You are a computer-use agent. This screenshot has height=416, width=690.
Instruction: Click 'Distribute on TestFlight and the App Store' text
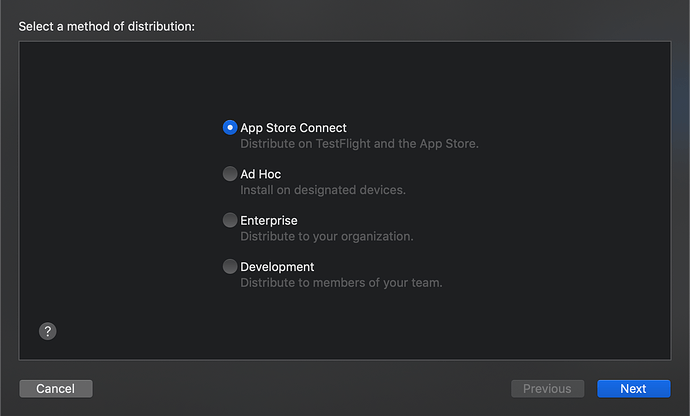pyautogui.click(x=359, y=144)
